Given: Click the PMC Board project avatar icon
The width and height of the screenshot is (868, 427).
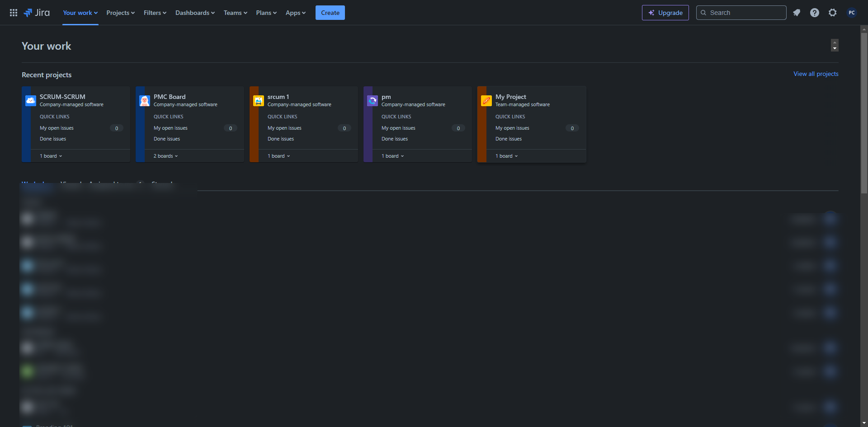Looking at the screenshot, I should coord(145,100).
